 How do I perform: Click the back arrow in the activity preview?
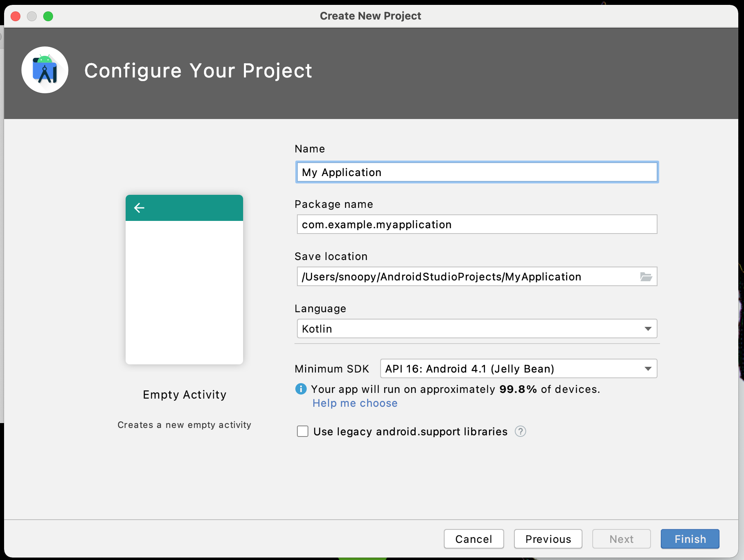[x=139, y=208]
